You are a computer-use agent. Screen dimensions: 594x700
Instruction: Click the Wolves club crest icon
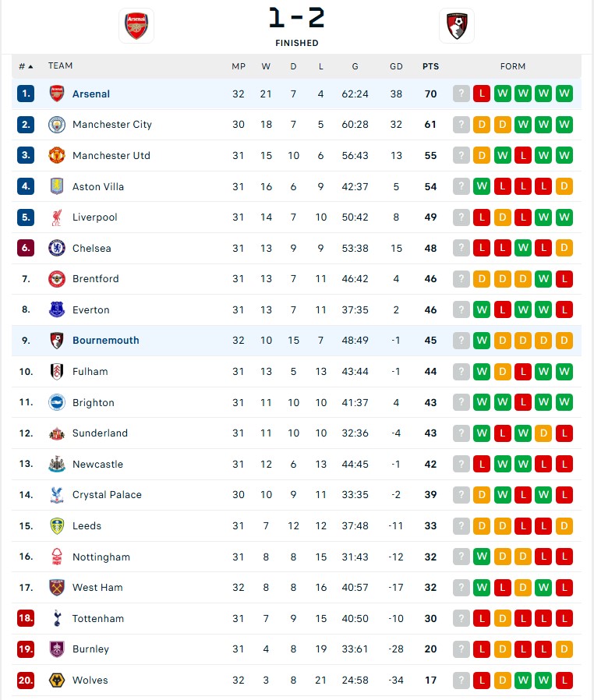tap(57, 681)
